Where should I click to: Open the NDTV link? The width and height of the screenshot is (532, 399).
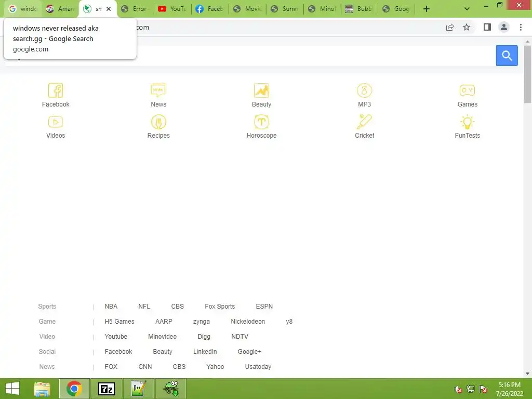(x=240, y=337)
